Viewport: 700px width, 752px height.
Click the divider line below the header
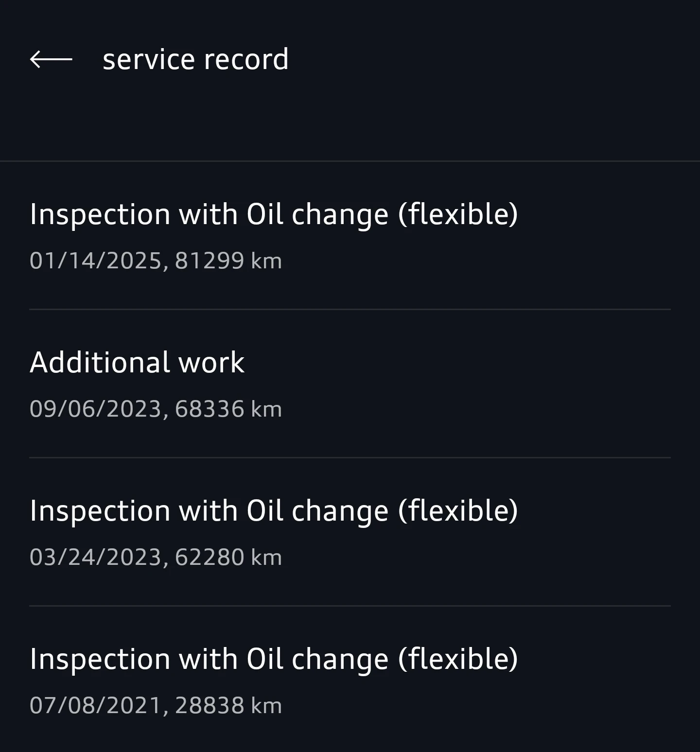pos(350,161)
